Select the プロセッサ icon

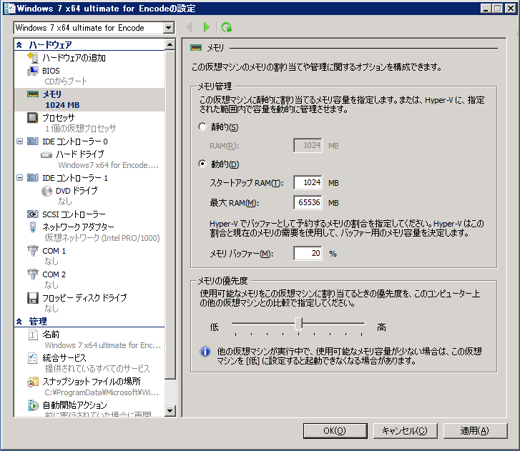point(33,118)
